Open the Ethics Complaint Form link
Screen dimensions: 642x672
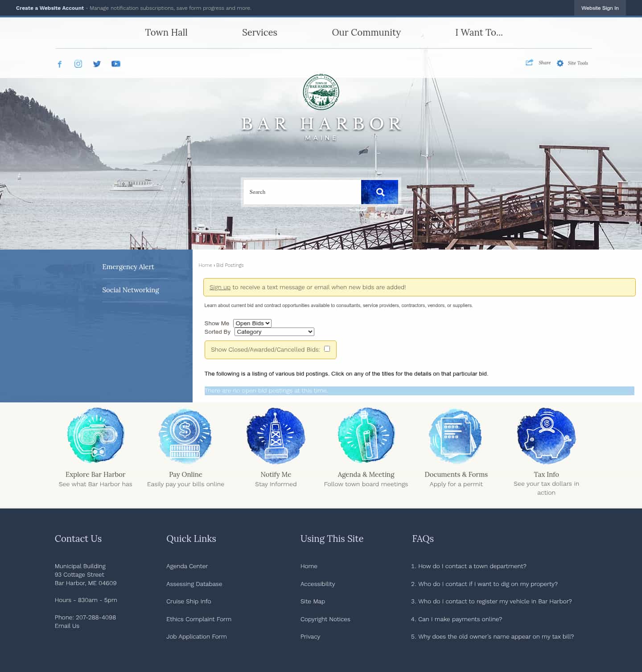tap(199, 619)
